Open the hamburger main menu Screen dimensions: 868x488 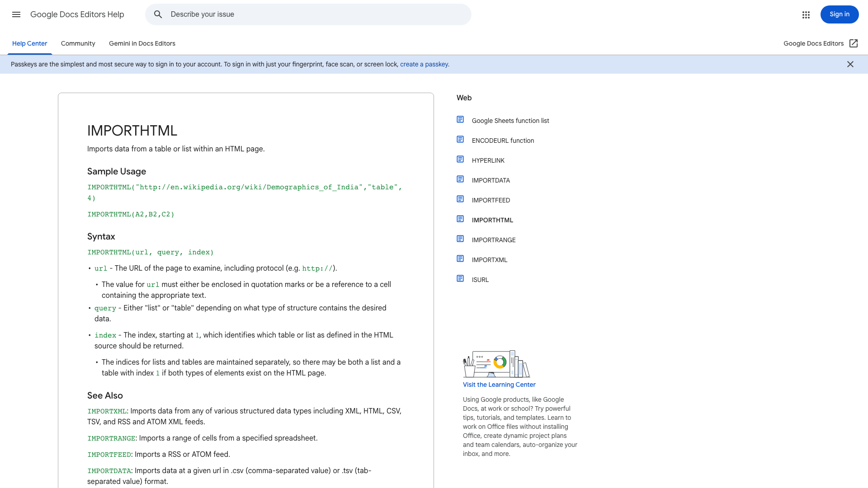coord(16,14)
